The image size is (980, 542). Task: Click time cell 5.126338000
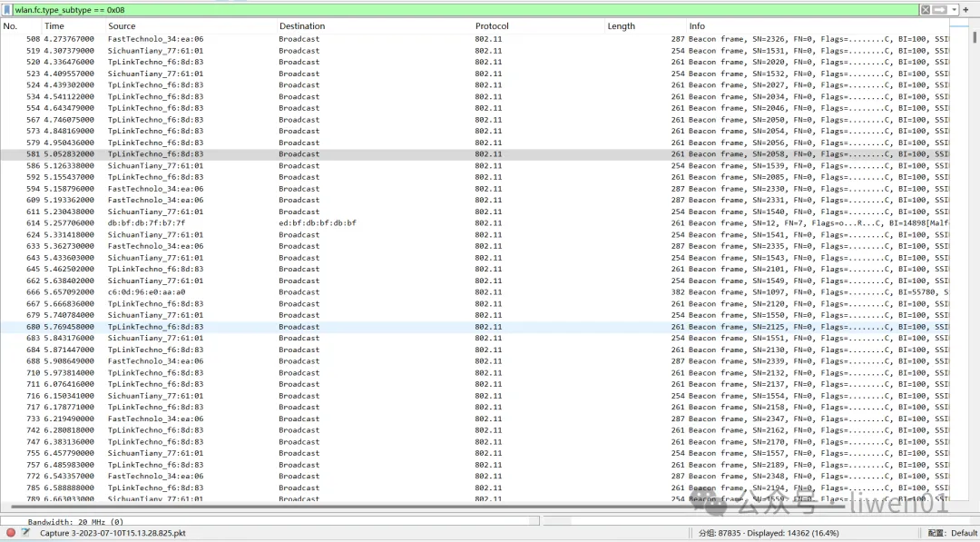[69, 165]
